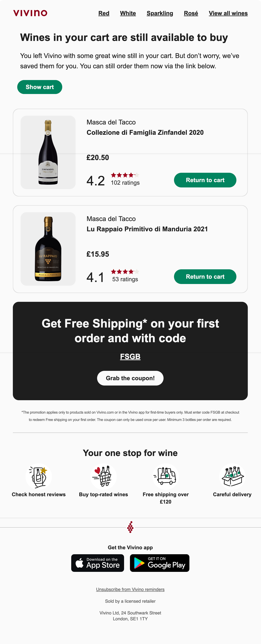Unsubscribe from Vivino reminders

coord(130,589)
